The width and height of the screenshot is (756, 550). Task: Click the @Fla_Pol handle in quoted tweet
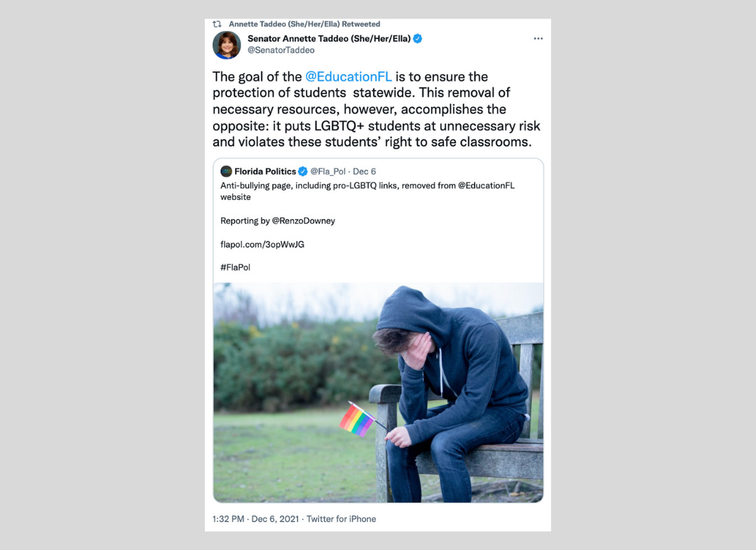point(328,171)
